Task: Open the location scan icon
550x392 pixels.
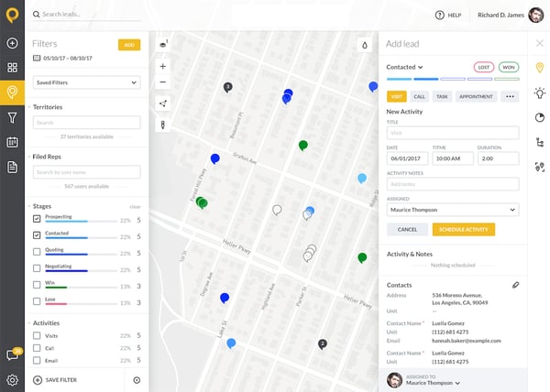Action: point(540,167)
